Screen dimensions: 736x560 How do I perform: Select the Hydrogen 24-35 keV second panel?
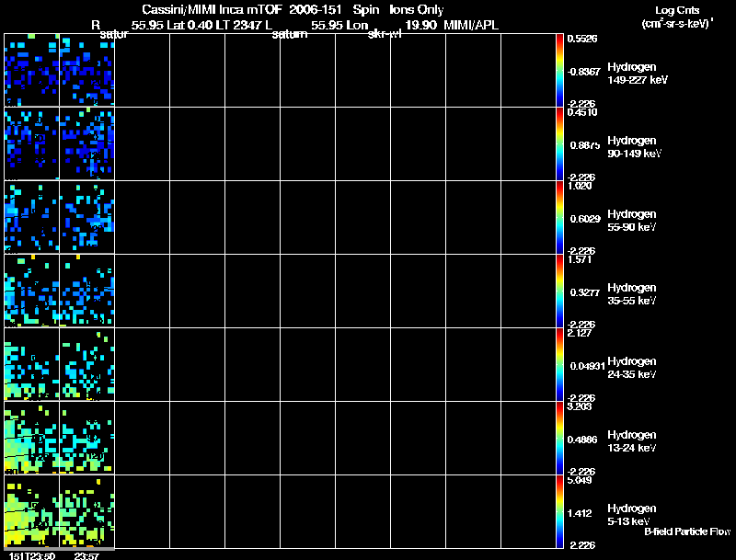point(86,364)
